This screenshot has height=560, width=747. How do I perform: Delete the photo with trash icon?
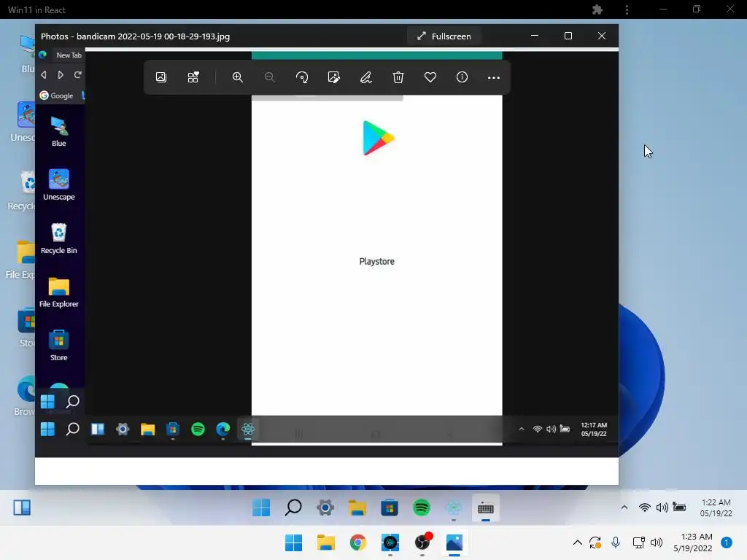pyautogui.click(x=398, y=77)
